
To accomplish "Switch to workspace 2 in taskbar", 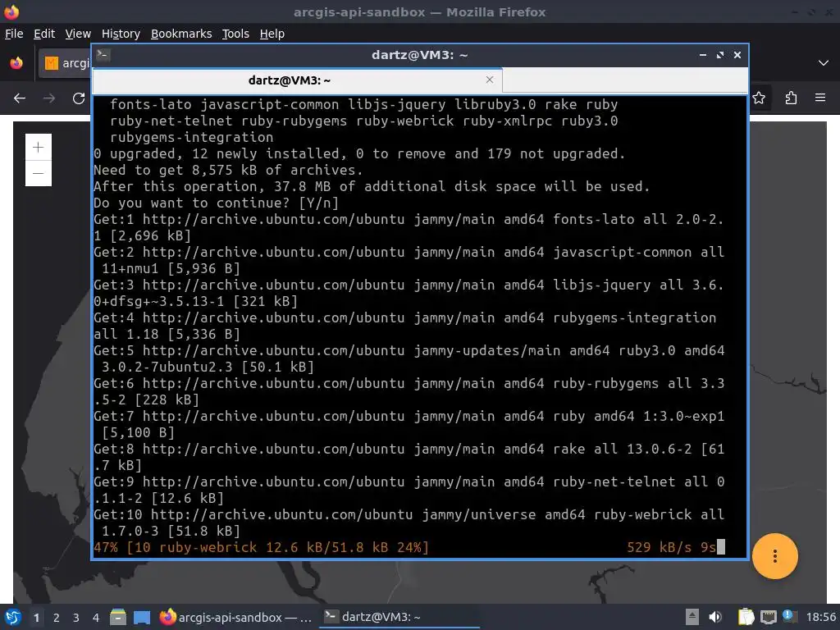I will coord(57,618).
